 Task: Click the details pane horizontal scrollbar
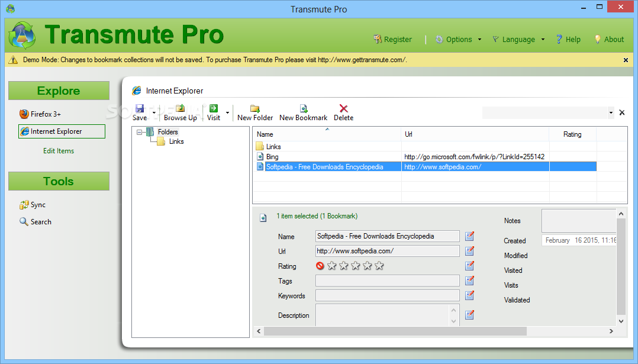395,331
